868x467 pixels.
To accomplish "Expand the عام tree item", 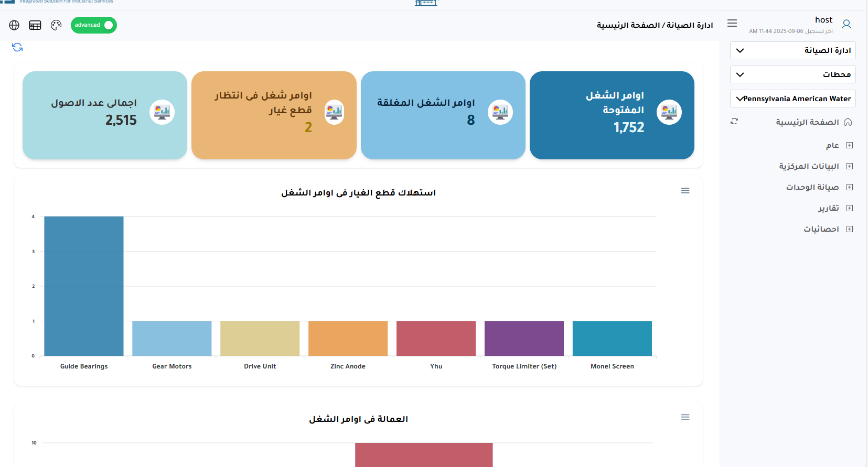I will (850, 145).
